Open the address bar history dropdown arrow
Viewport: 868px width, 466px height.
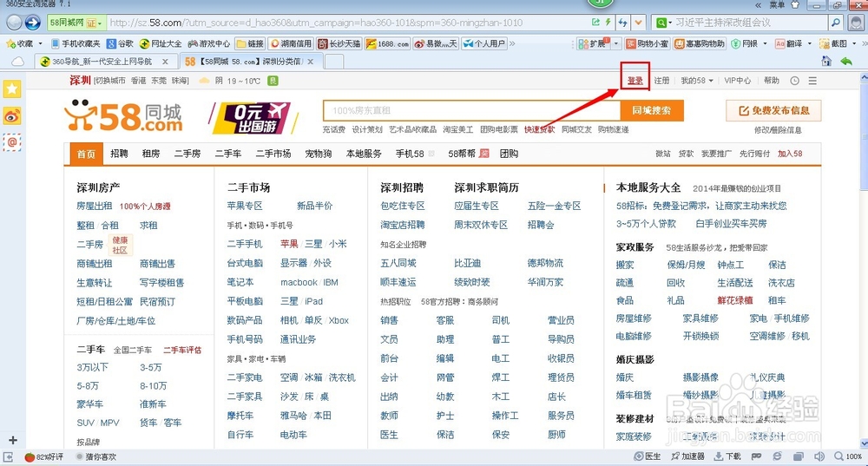pyautogui.click(x=639, y=23)
